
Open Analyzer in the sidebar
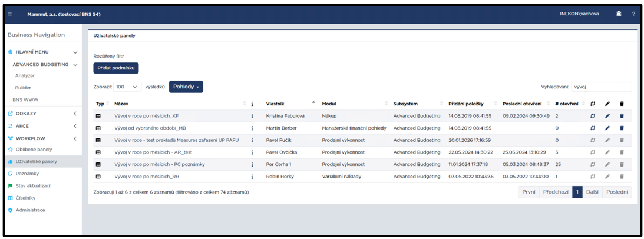pyautogui.click(x=25, y=75)
